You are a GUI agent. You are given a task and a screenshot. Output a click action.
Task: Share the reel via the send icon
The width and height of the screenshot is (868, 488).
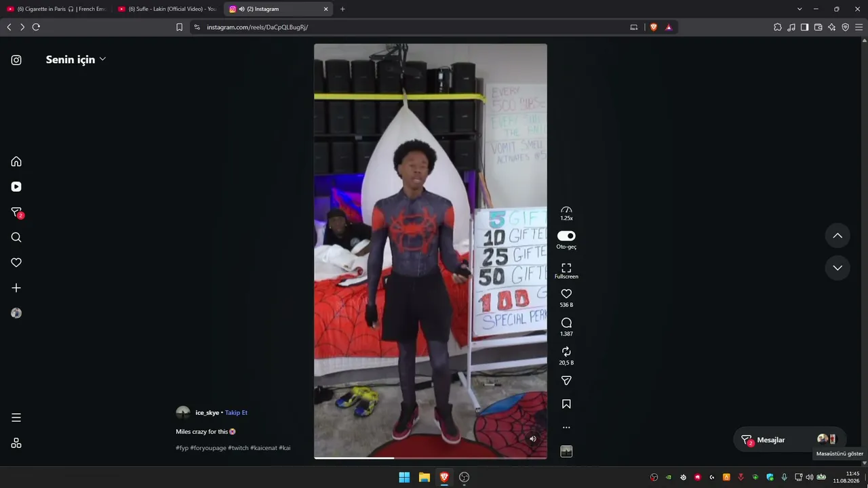(x=566, y=381)
